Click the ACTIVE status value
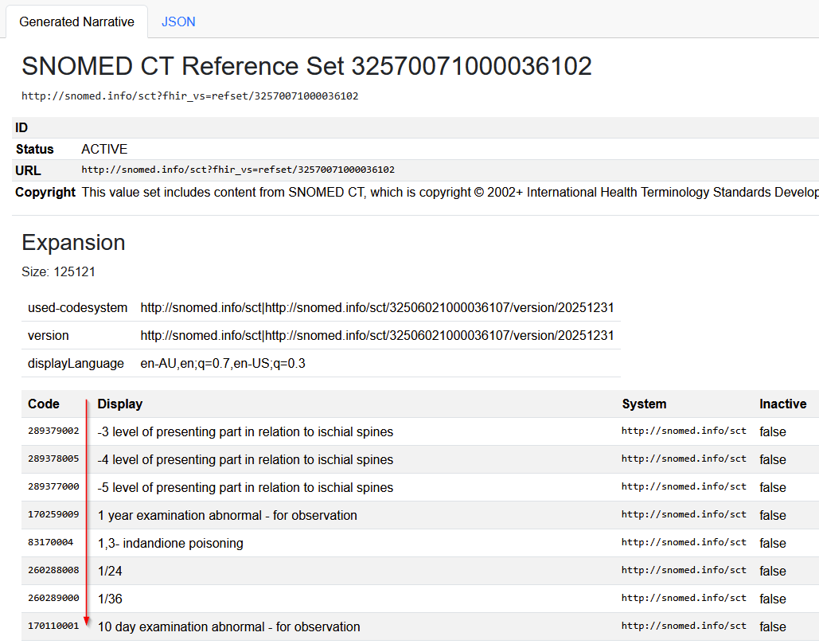Screen dimensions: 819x644 click(x=104, y=150)
